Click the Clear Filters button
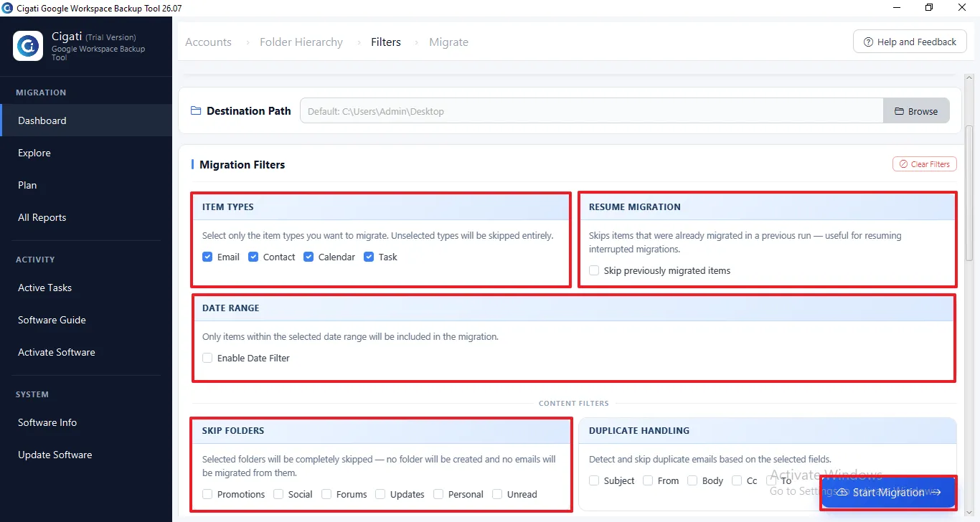The image size is (980, 522). (x=925, y=164)
